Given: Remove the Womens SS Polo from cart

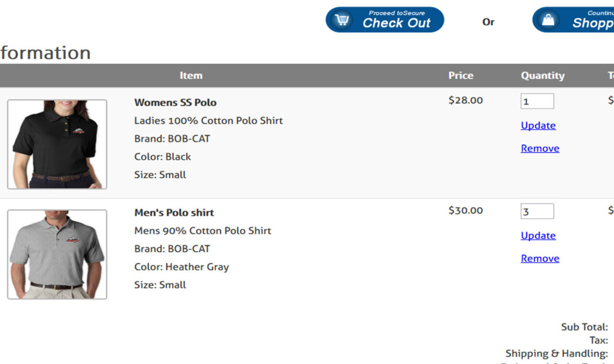Looking at the screenshot, I should 540,148.
